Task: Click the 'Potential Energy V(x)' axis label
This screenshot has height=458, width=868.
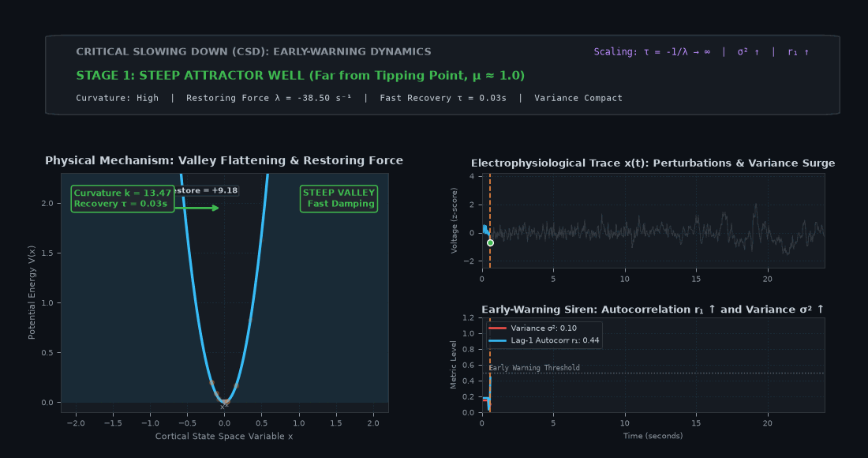Action: [x=32, y=292]
